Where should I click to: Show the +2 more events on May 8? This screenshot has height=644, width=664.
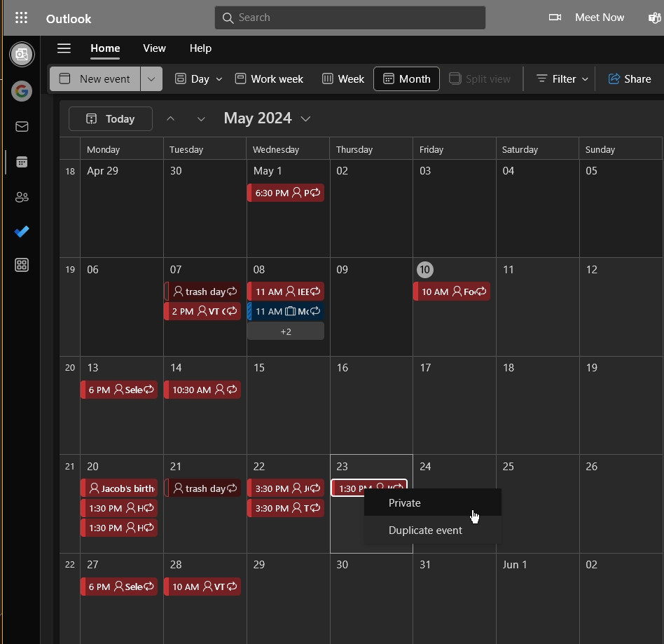(x=286, y=331)
